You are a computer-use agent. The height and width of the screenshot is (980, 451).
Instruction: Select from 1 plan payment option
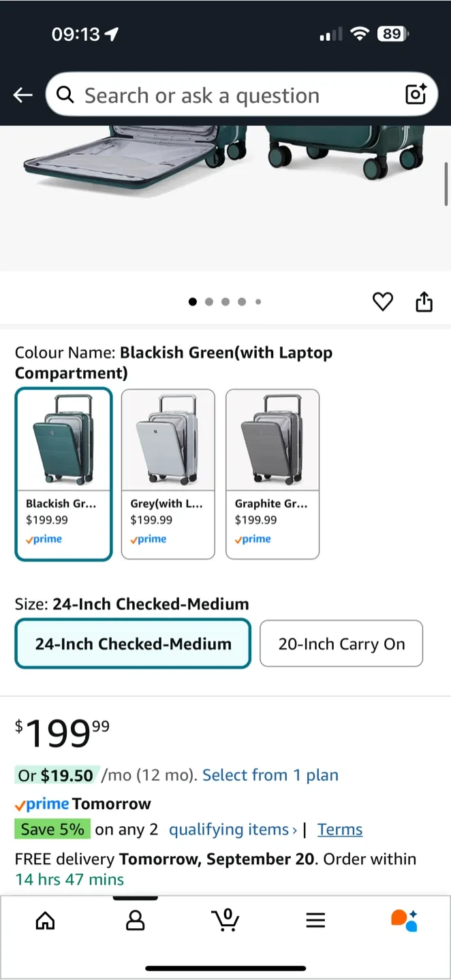point(270,774)
